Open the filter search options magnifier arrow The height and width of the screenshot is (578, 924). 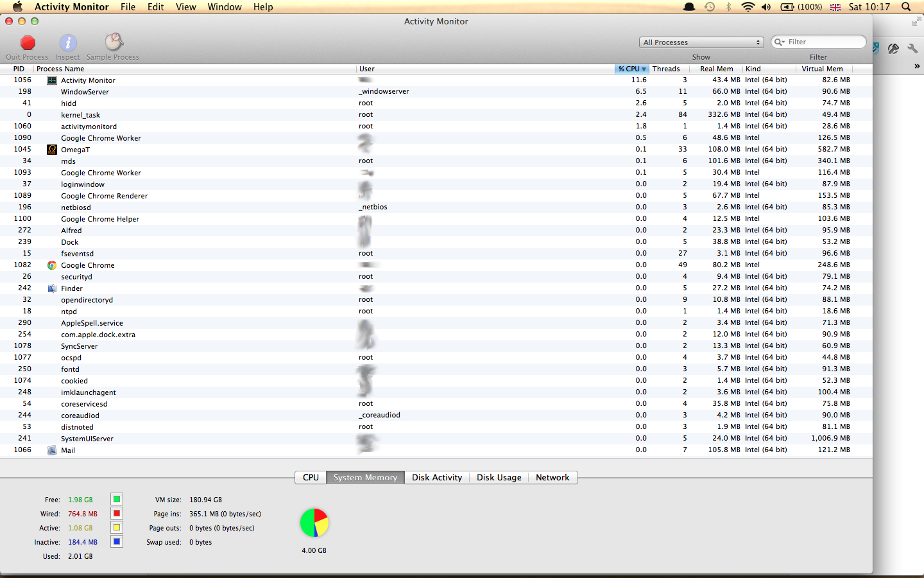[x=780, y=42]
